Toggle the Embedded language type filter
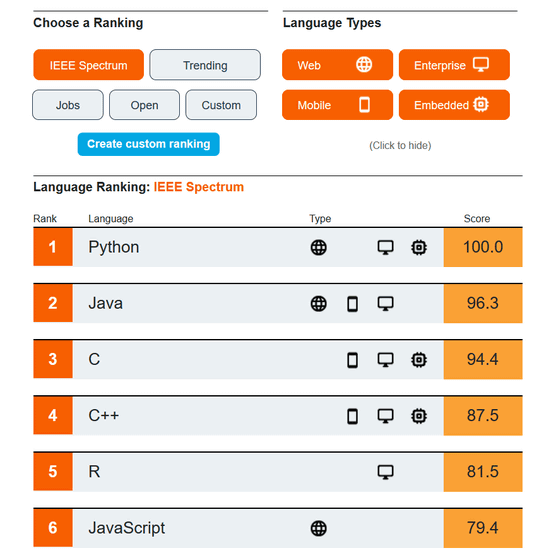 point(454,105)
